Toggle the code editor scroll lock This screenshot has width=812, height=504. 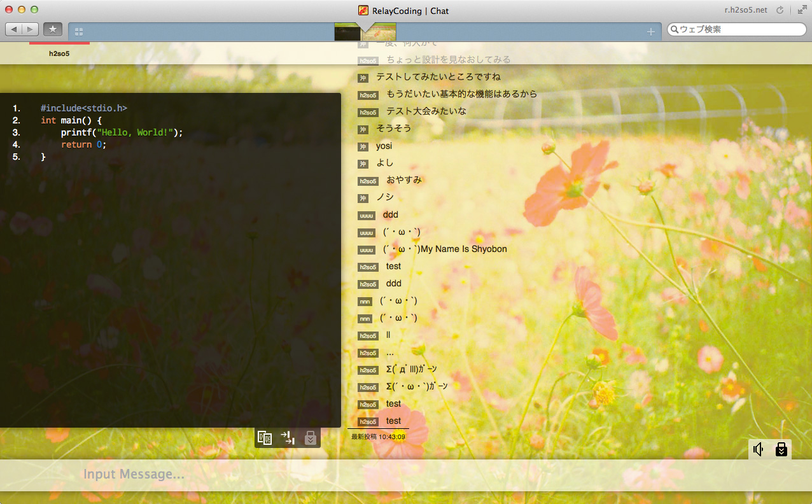[310, 438]
